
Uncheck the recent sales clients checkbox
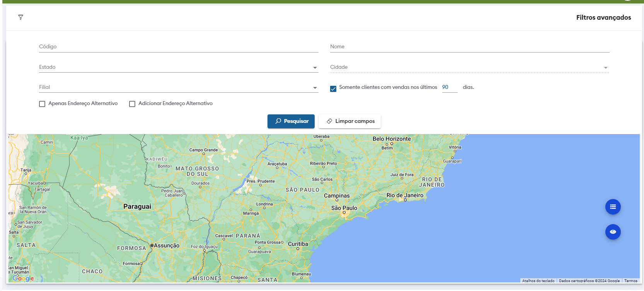333,89
